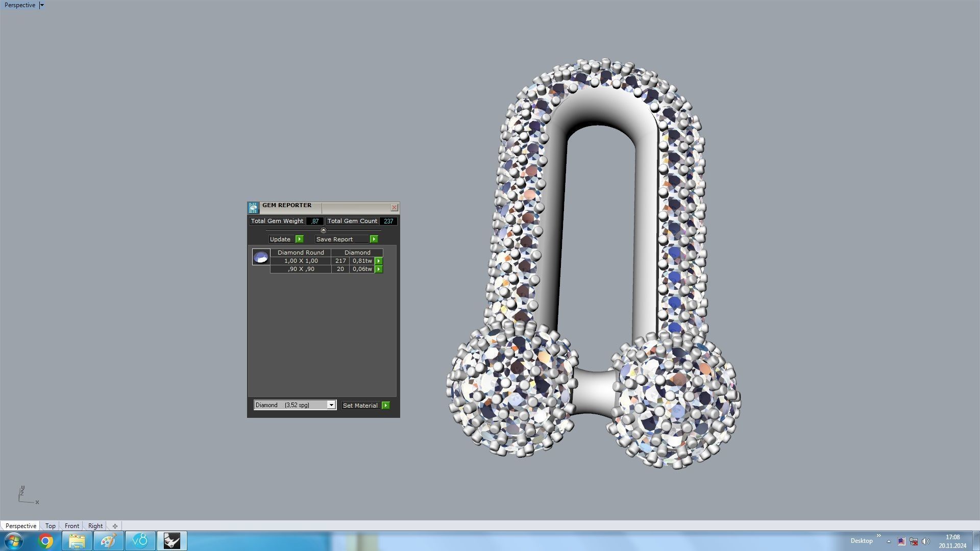Switch to the Top viewport tab
Image resolution: width=980 pixels, height=551 pixels.
pos(50,526)
